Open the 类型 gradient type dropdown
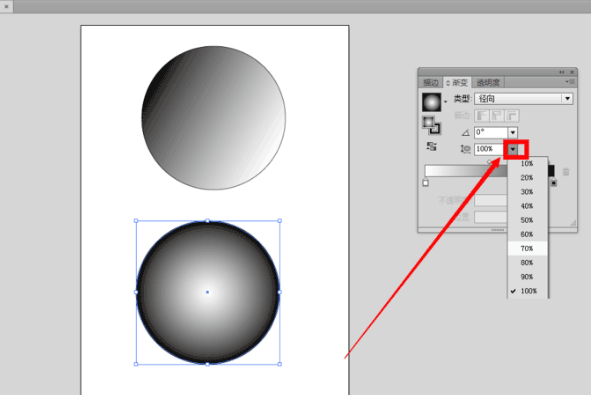The height and width of the screenshot is (395, 591). pyautogui.click(x=524, y=99)
